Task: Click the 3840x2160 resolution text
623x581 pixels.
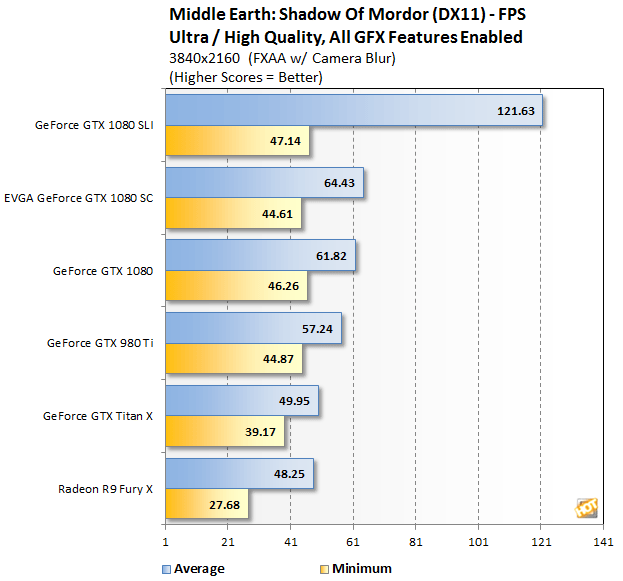Action: [x=205, y=58]
